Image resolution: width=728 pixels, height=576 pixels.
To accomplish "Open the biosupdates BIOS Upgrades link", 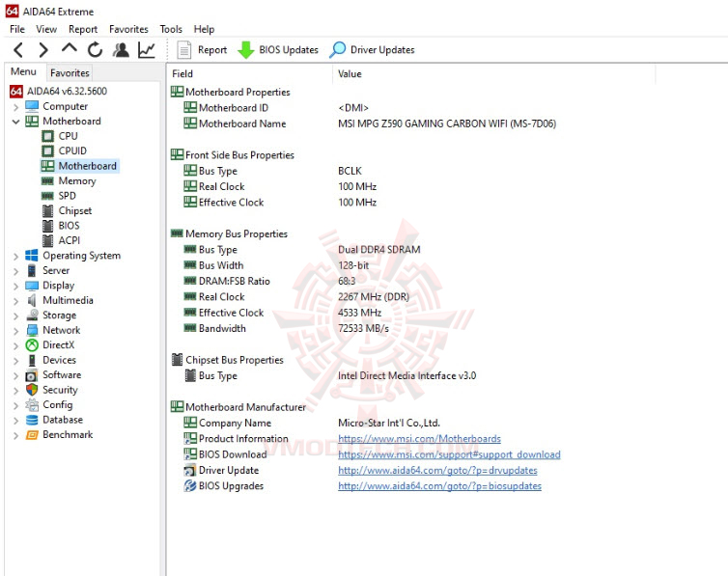I will (439, 485).
